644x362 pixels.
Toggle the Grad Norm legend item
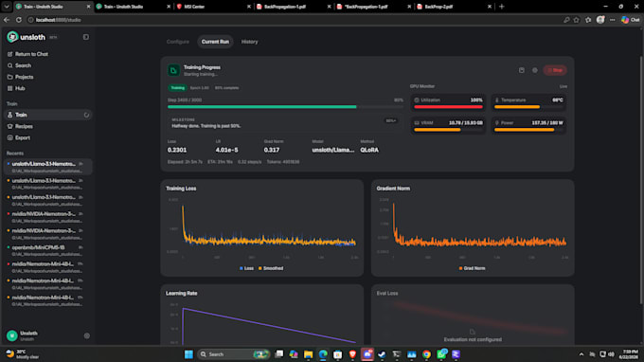[472, 268]
